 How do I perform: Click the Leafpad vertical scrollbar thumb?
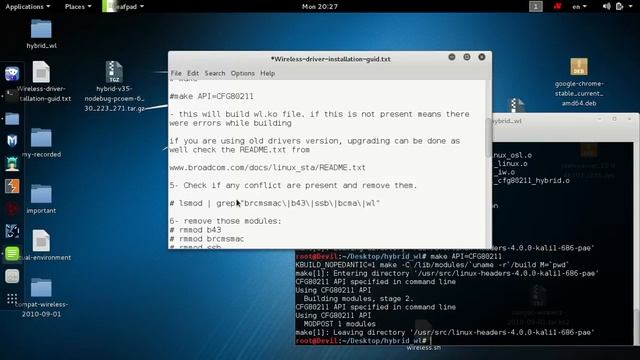click(488, 138)
